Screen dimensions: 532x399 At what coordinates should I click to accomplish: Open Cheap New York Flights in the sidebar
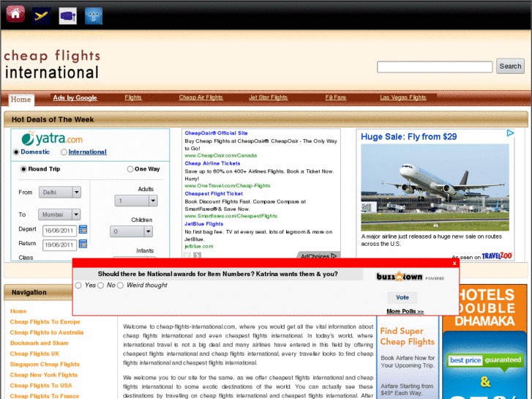[44, 375]
